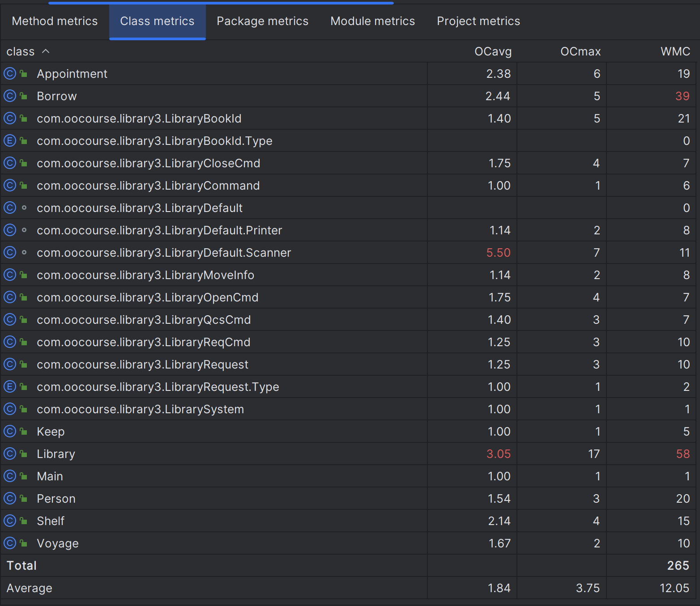Click the class icon for Person
Image resolution: width=700 pixels, height=606 pixels.
pos(10,498)
